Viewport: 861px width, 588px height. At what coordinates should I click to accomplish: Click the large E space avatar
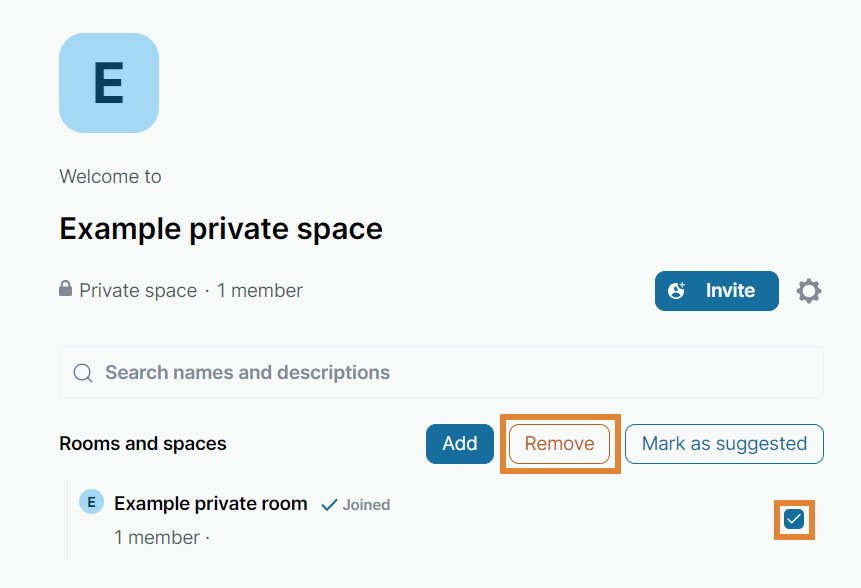coord(109,83)
